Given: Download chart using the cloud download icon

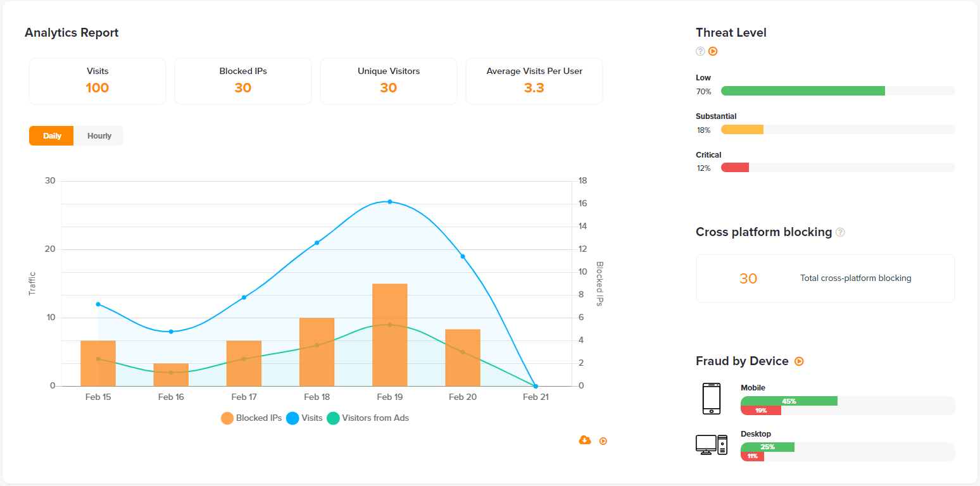Looking at the screenshot, I should [x=585, y=440].
